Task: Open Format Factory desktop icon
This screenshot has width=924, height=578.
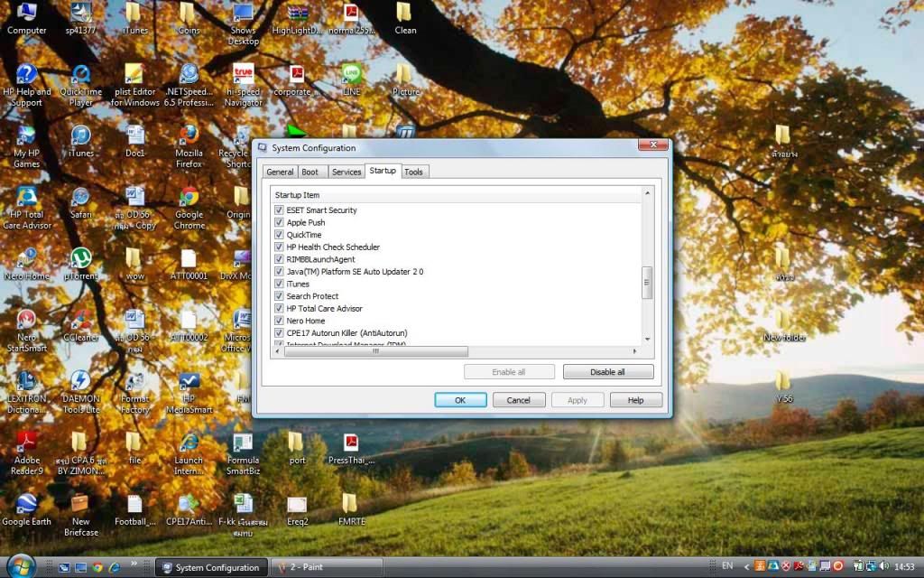Action: [x=135, y=392]
